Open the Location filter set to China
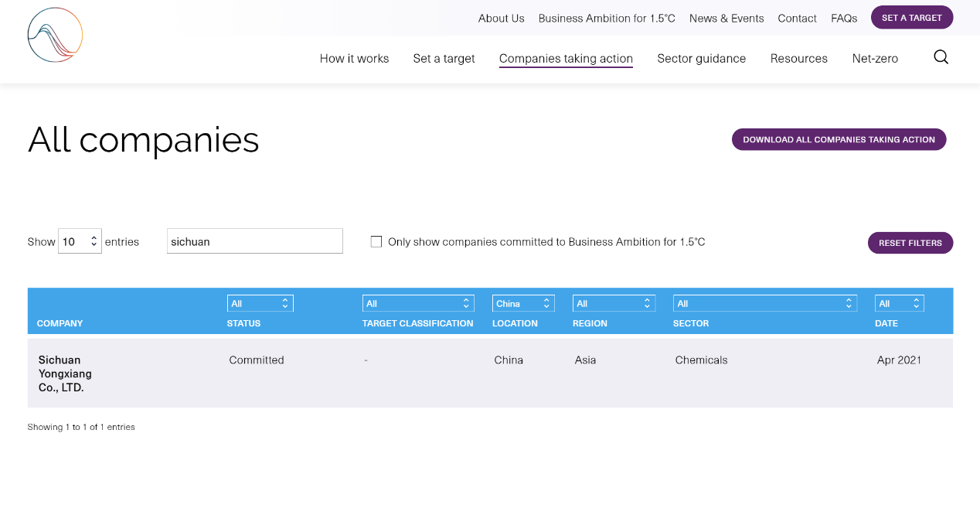 [x=523, y=303]
